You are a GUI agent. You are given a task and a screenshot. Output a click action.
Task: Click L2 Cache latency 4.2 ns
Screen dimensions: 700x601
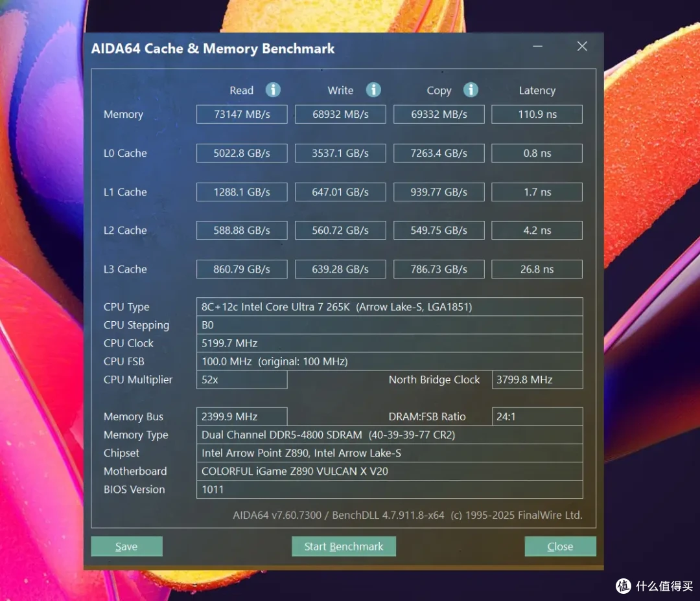tap(537, 230)
